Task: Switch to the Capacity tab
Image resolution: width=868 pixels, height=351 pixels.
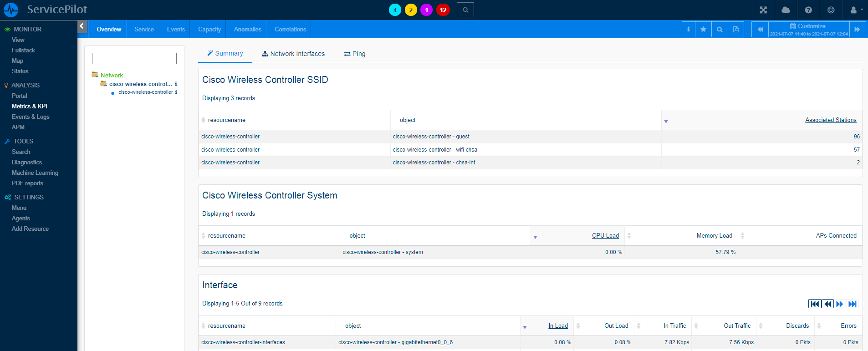Action: coord(209,29)
